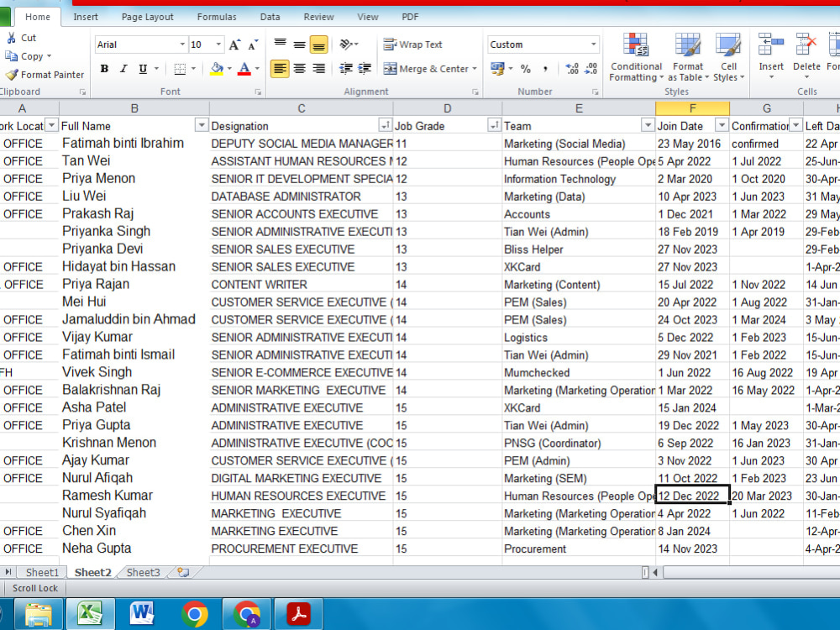Toggle Align Text Right

318,69
